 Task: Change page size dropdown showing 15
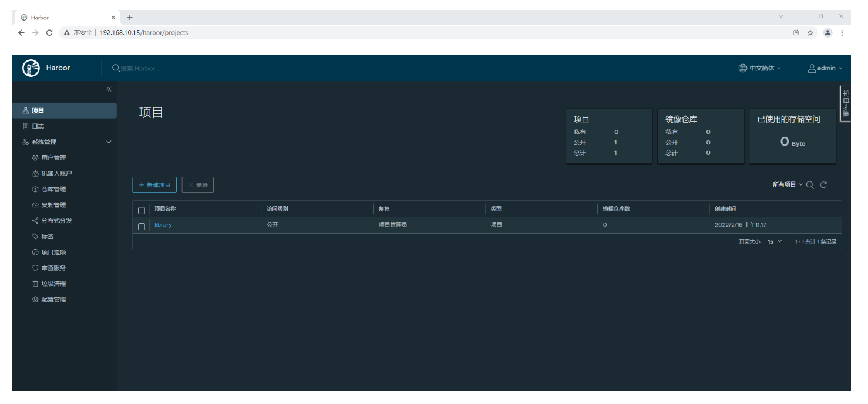tap(775, 241)
